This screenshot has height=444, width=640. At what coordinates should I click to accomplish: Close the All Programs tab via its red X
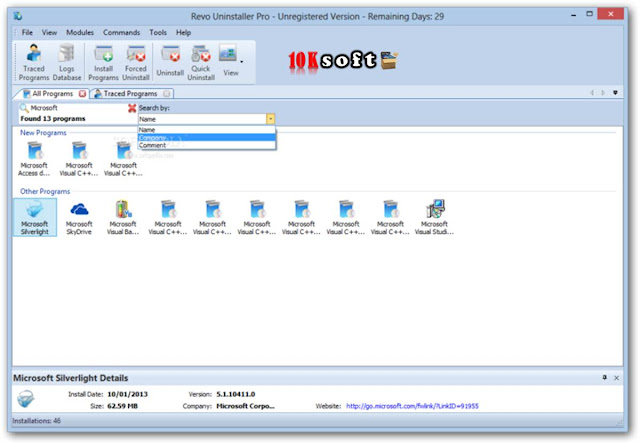click(x=82, y=94)
